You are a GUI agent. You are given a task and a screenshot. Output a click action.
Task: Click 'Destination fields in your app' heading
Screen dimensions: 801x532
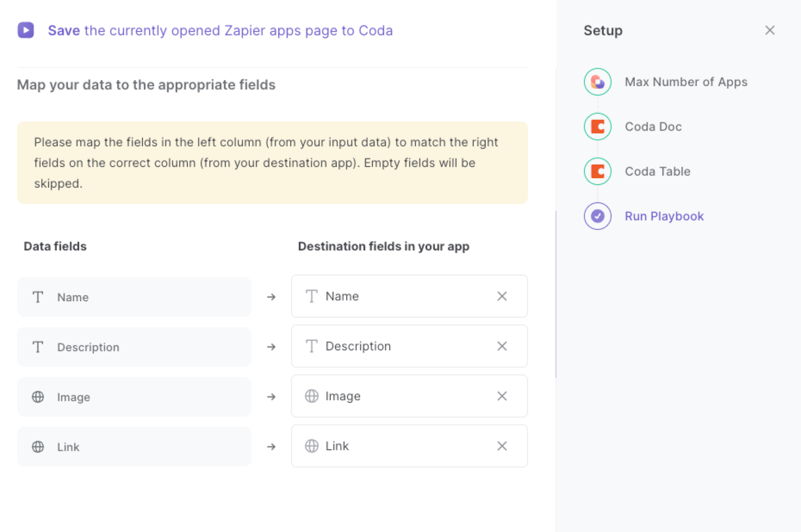click(x=383, y=246)
